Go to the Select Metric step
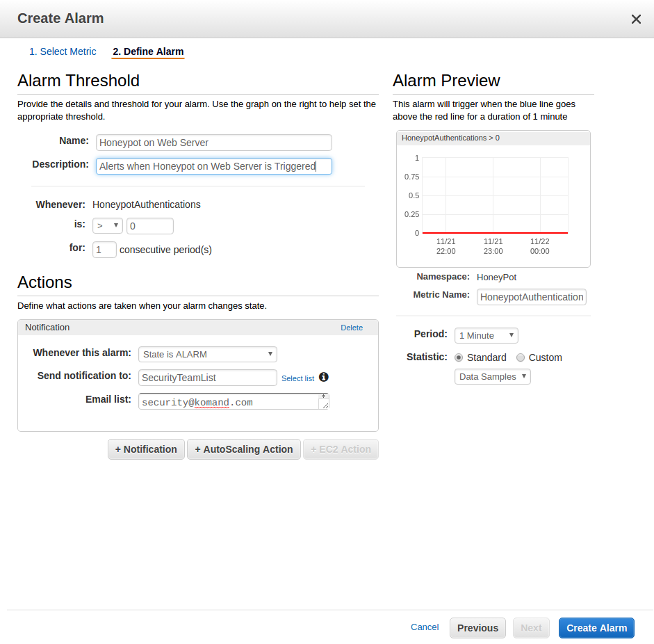654x644 pixels. (x=63, y=51)
